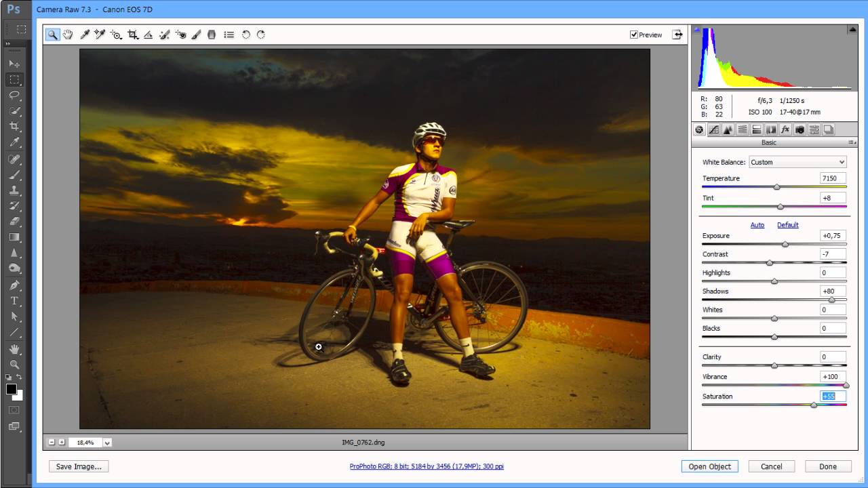Select Photoshop Clone Stamp tool
The height and width of the screenshot is (488, 868).
point(14,190)
